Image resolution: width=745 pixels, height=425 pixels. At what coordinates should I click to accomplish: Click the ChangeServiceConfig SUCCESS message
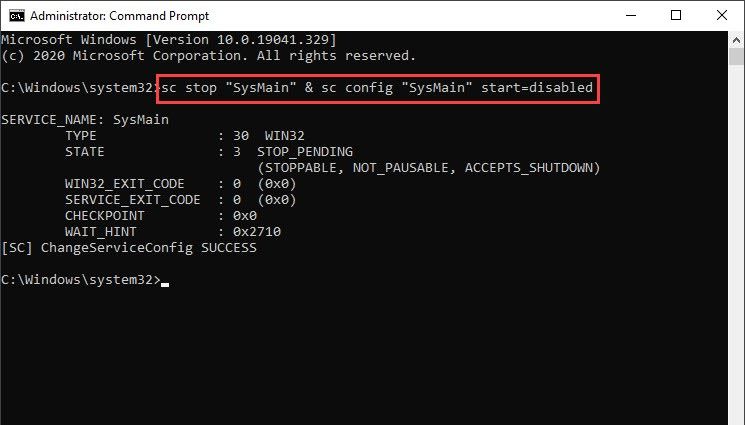point(129,248)
